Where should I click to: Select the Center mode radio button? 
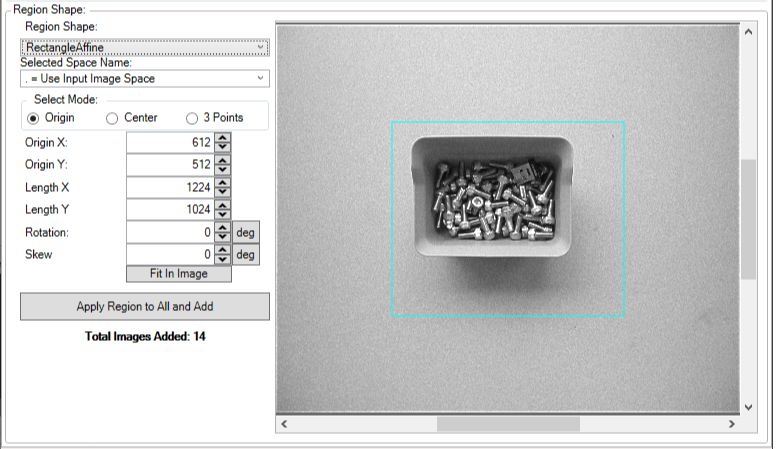112,118
